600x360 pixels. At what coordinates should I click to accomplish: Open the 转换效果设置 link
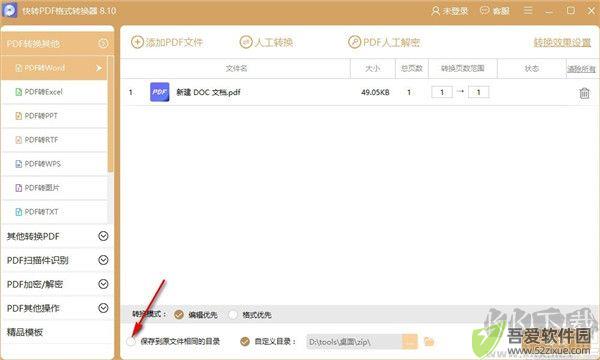tap(562, 42)
